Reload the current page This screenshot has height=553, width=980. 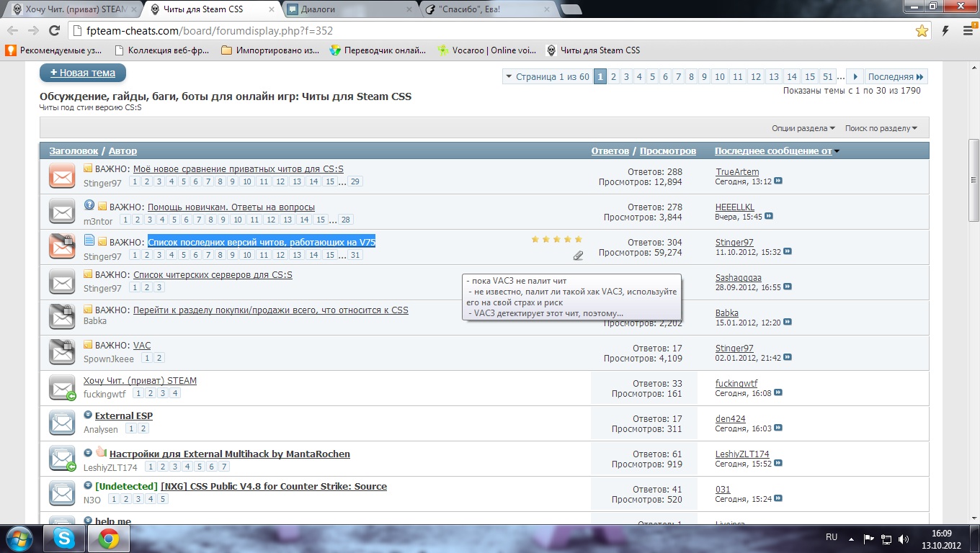tap(54, 30)
